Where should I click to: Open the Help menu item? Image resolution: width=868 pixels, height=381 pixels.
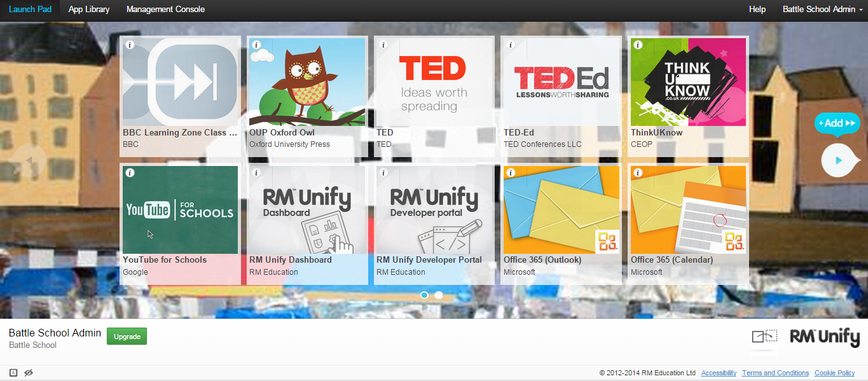(757, 10)
